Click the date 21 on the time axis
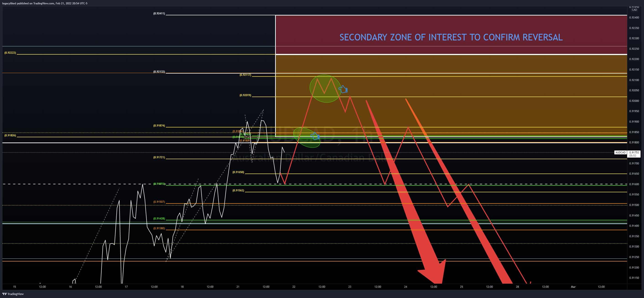This screenshot has height=298, width=644. click(238, 287)
